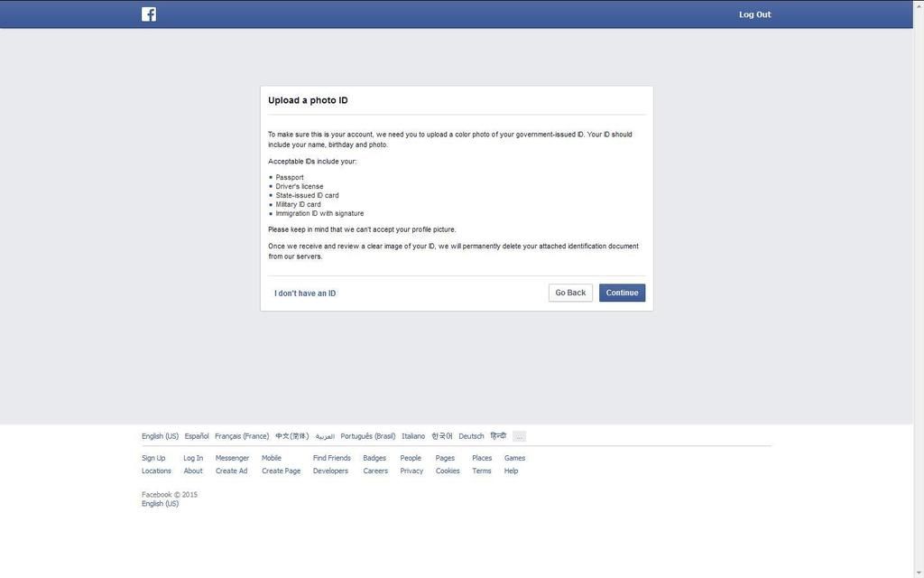Switch language to English (US) in language row
This screenshot has height=578, width=924.
click(x=161, y=436)
